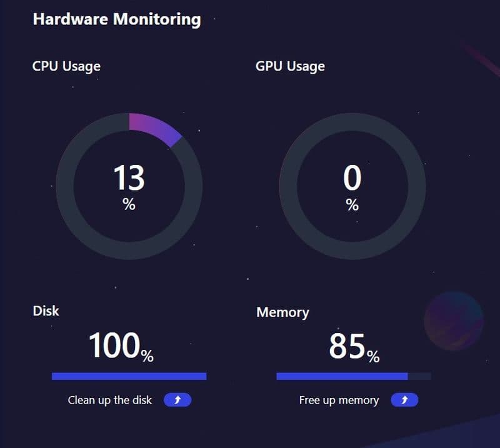500x448 pixels.
Task: Click the Hardware Monitoring heading
Action: click(x=117, y=19)
